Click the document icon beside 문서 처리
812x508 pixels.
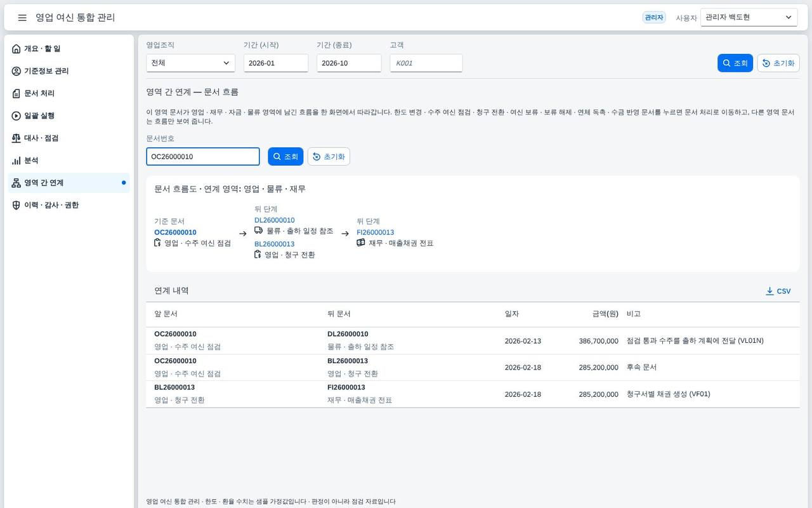[x=16, y=93]
